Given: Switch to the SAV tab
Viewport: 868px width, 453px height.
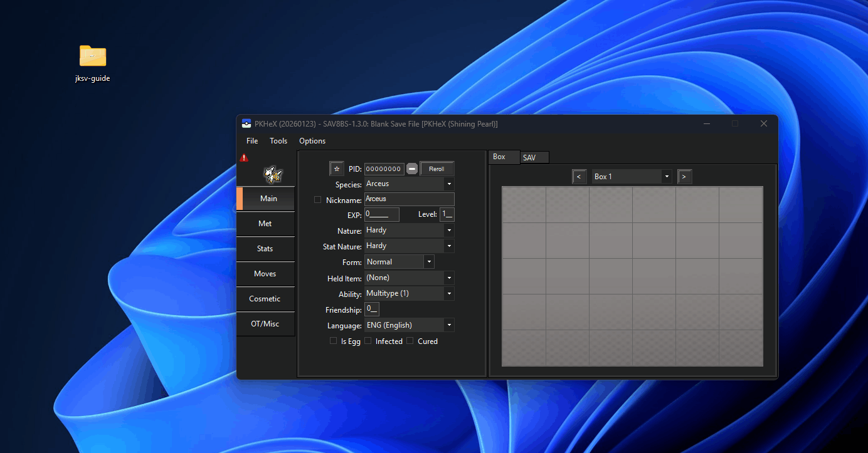Looking at the screenshot, I should [x=534, y=158].
